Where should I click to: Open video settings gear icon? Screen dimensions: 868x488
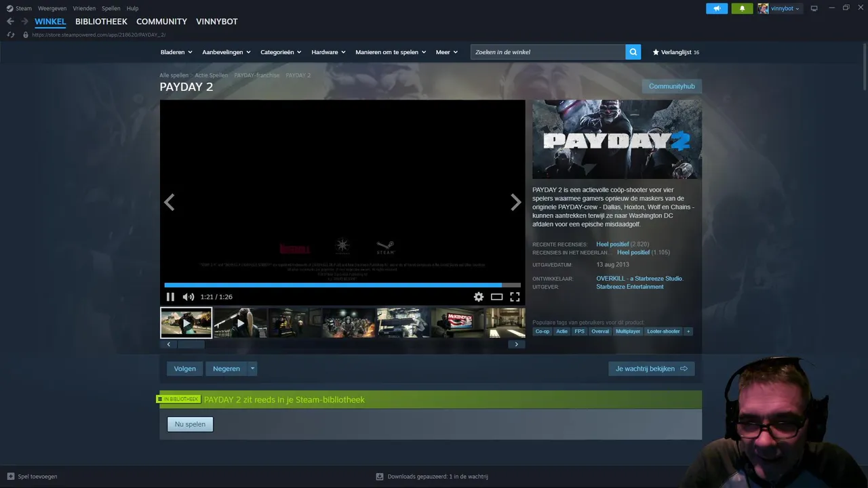click(x=479, y=297)
